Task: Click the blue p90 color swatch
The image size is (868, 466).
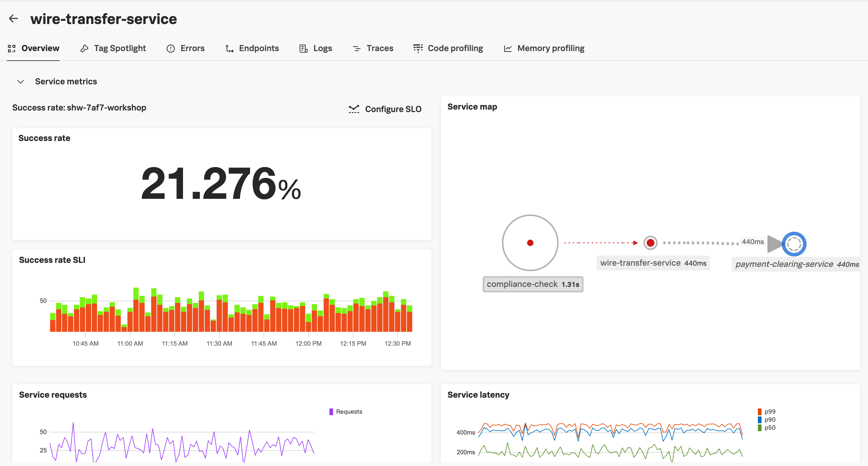Action: [x=759, y=420]
